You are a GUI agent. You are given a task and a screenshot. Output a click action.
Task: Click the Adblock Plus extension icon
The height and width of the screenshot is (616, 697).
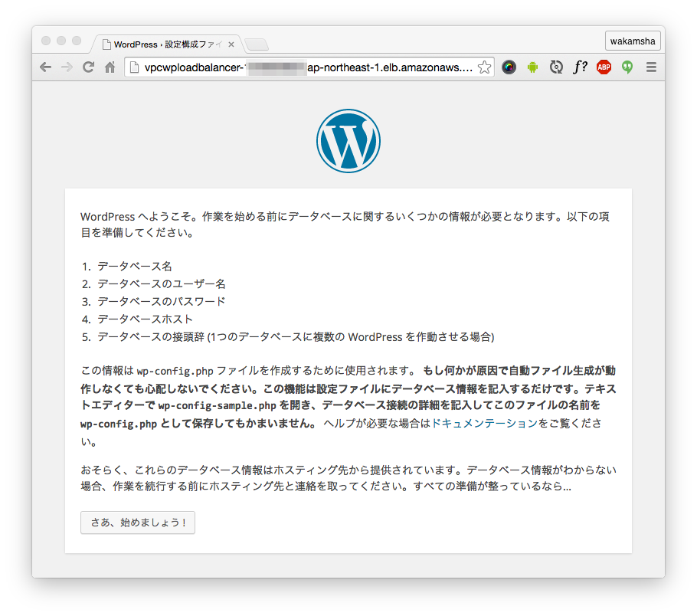click(x=604, y=67)
